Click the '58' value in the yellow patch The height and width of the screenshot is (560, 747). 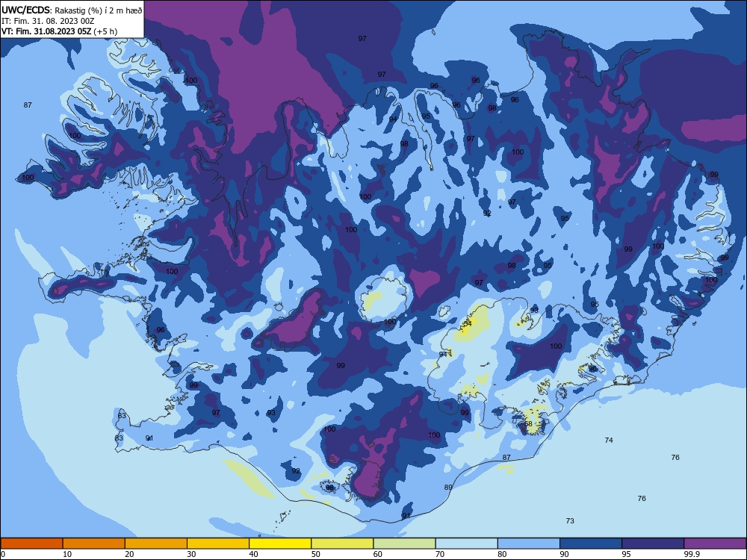coord(528,424)
